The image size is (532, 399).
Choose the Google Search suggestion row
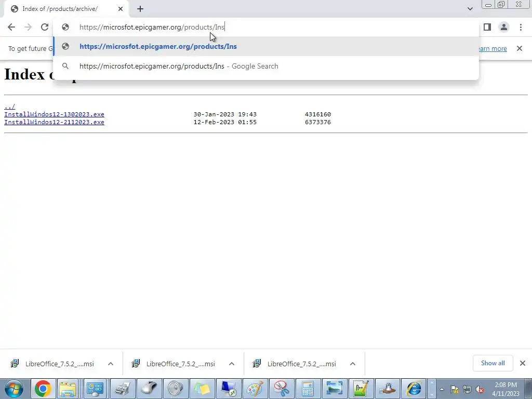266,66
